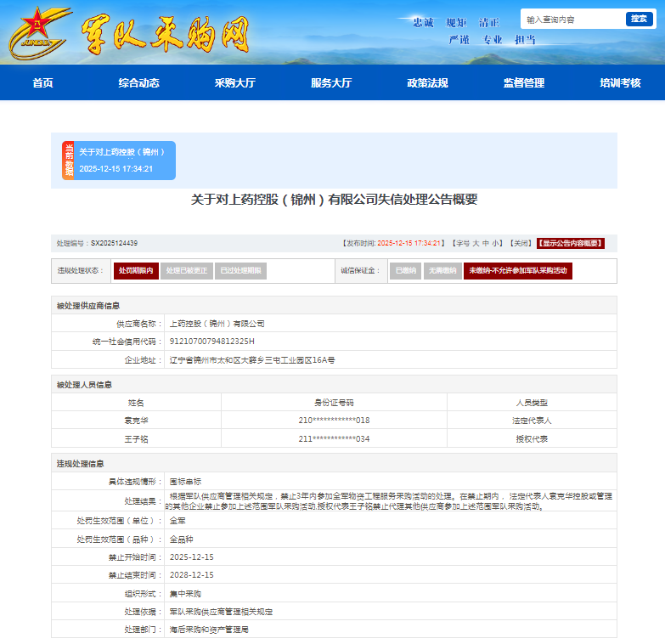Set font size to 中

pyautogui.click(x=486, y=243)
